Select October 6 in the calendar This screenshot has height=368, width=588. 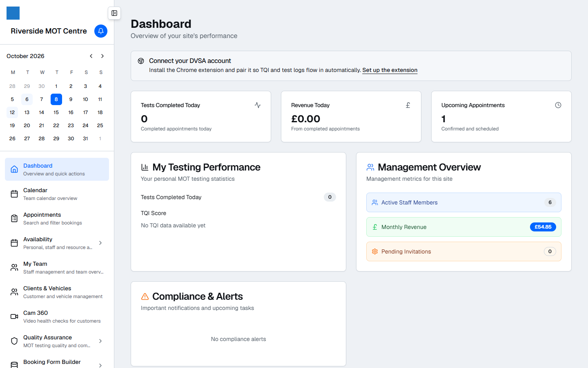point(27,99)
